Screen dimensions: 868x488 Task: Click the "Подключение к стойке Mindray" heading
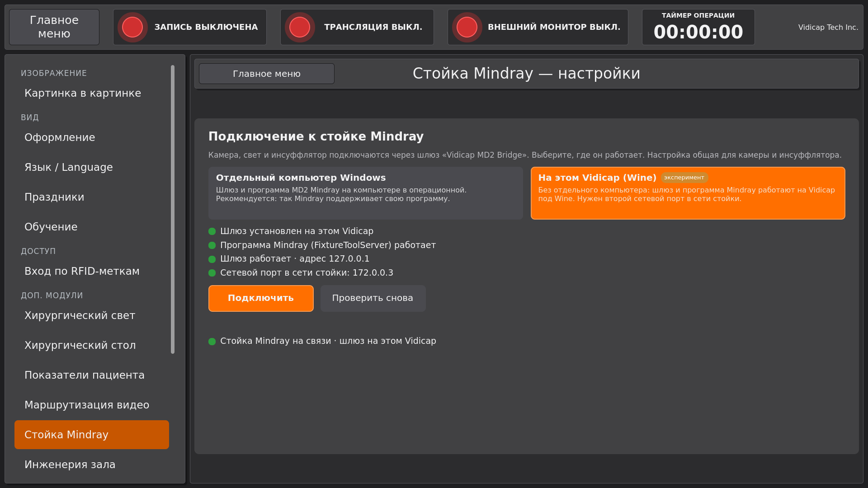[x=316, y=136]
